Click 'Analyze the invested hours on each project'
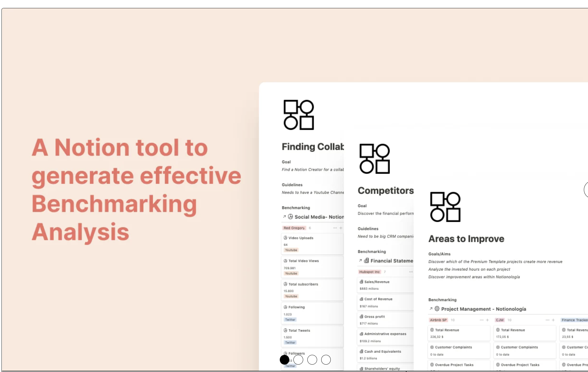588x372 pixels. 469,269
